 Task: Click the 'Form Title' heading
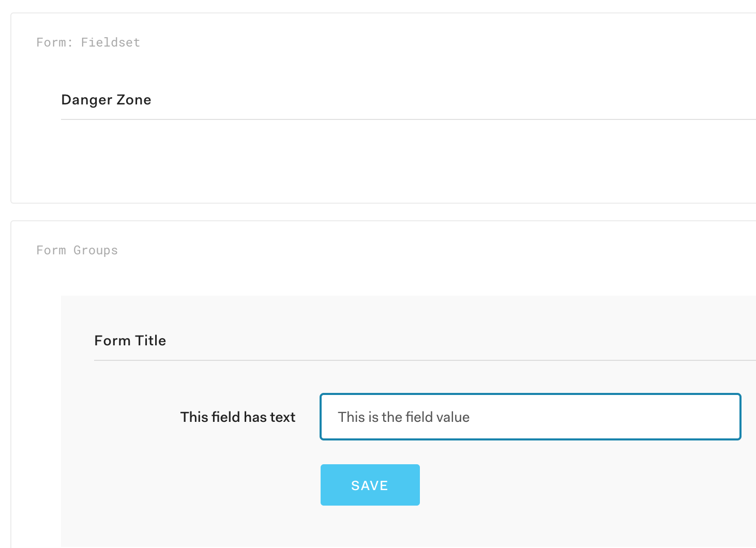coord(130,341)
